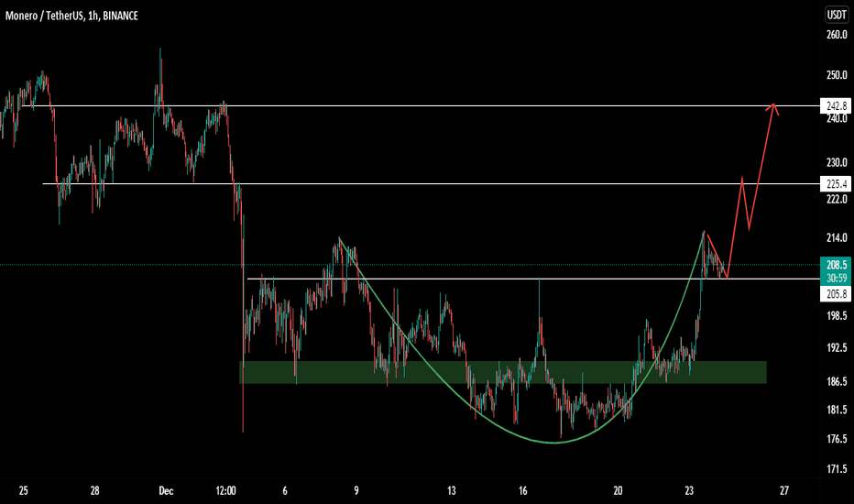Click the Dec date label on time axis
Screen dimensions: 854x504
click(166, 491)
